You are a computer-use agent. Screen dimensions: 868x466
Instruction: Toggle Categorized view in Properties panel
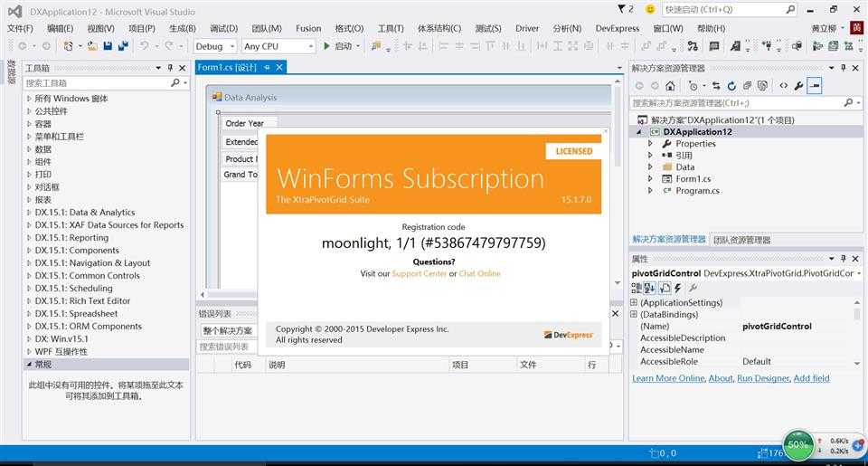pos(636,288)
